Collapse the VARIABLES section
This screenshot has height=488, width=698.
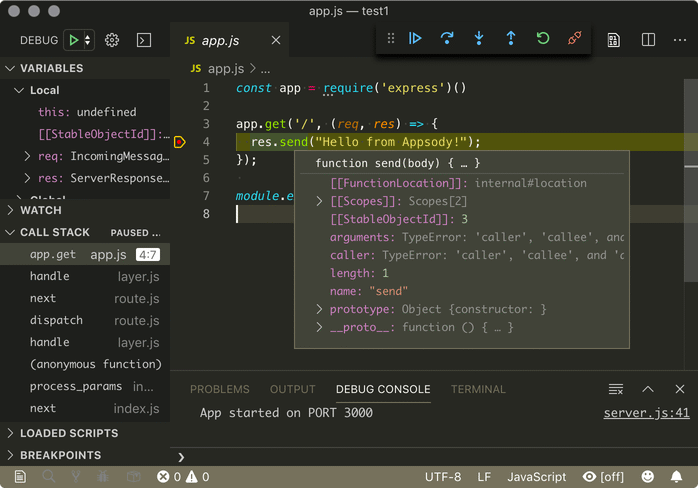10,68
